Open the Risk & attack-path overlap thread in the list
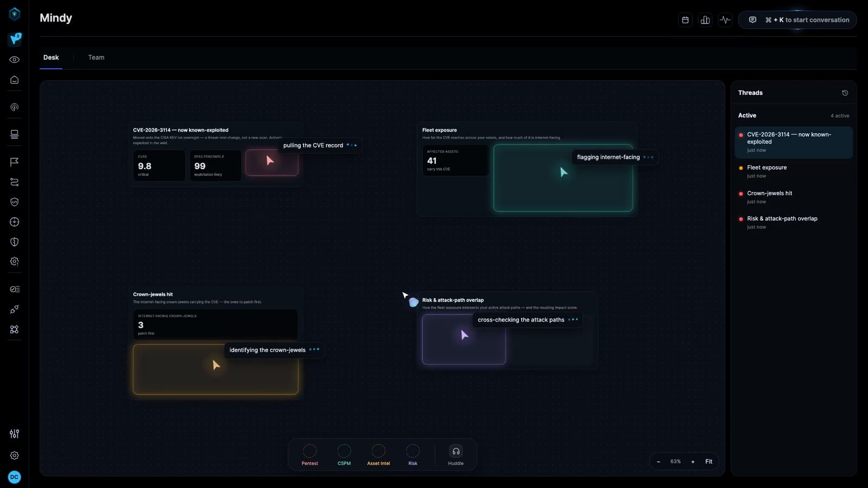Viewport: 868px width, 488px height. click(x=794, y=222)
